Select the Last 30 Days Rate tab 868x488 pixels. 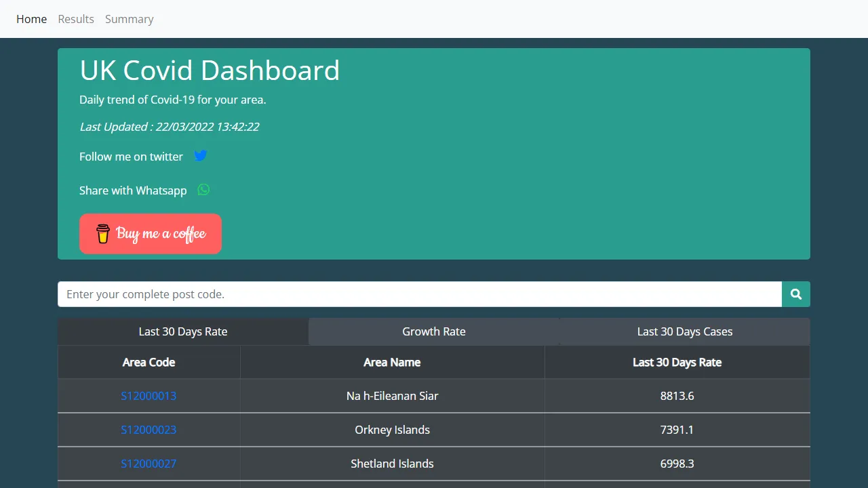coord(183,331)
